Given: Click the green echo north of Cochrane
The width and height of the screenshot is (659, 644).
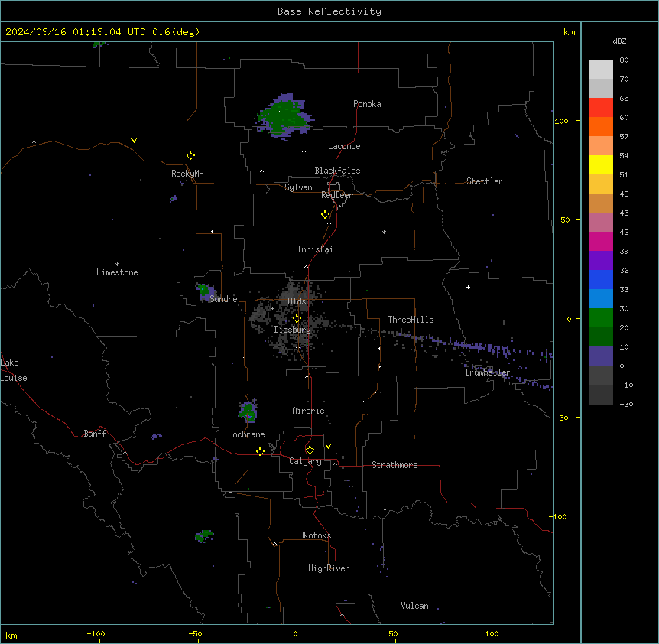Looking at the screenshot, I should pyautogui.click(x=248, y=411).
